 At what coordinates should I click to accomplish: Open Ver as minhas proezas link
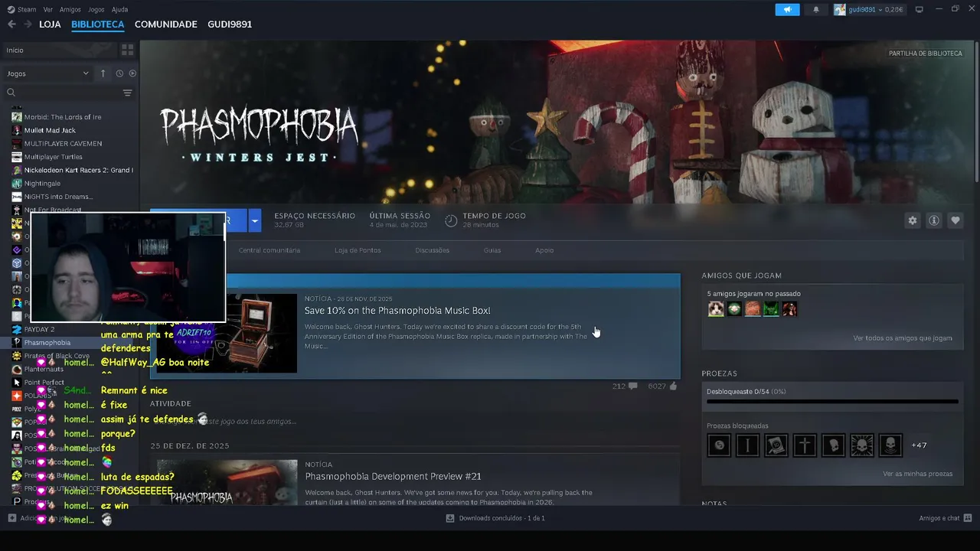click(x=917, y=474)
